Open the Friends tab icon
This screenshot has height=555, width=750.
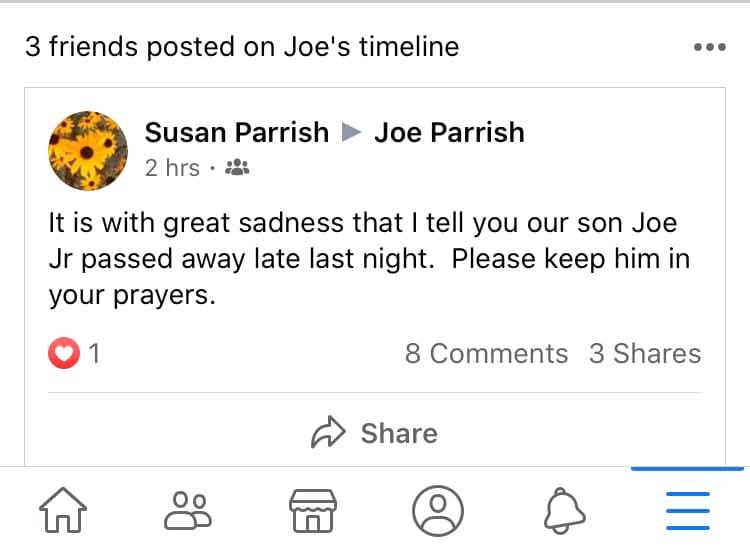click(188, 511)
